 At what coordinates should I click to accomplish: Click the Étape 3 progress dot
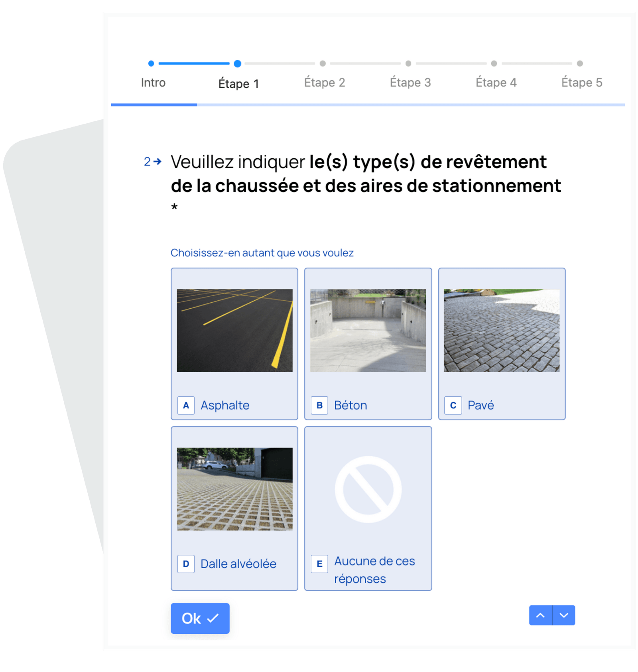click(408, 63)
